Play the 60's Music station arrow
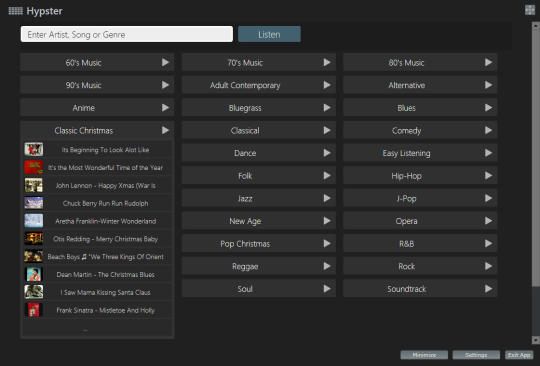The height and width of the screenshot is (366, 540). pos(165,62)
